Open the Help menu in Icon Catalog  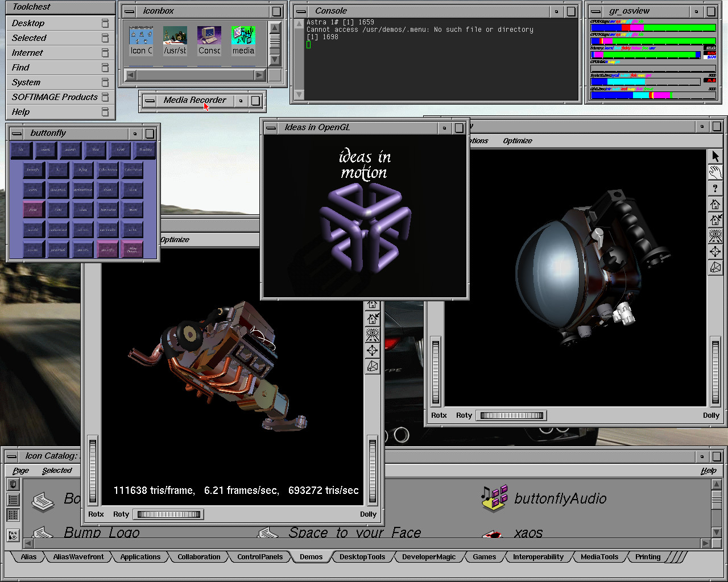[708, 471]
